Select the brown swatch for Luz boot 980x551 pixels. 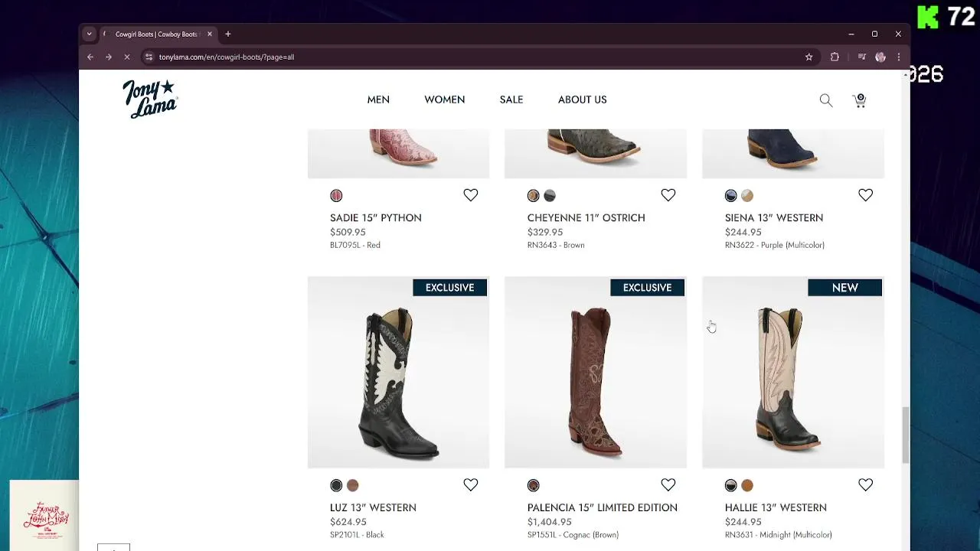(352, 485)
